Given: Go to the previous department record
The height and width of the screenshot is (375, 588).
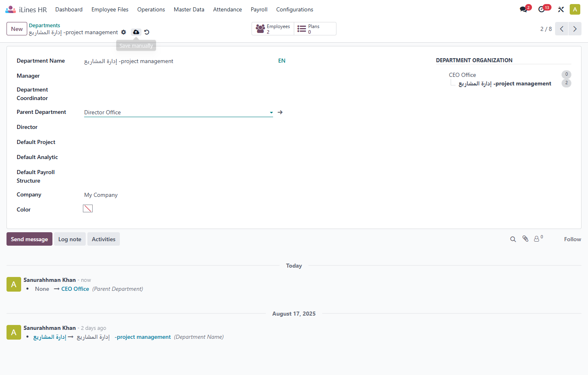Looking at the screenshot, I should pyautogui.click(x=562, y=29).
